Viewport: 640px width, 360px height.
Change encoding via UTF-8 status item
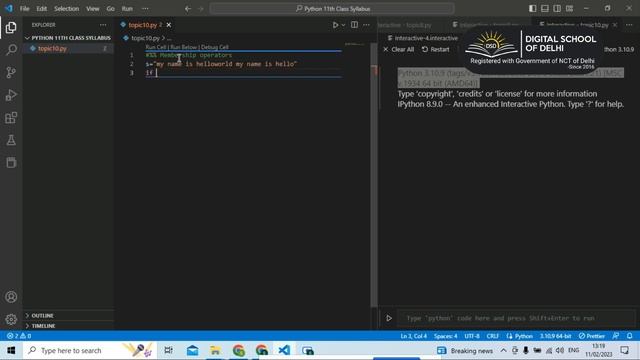(472, 336)
